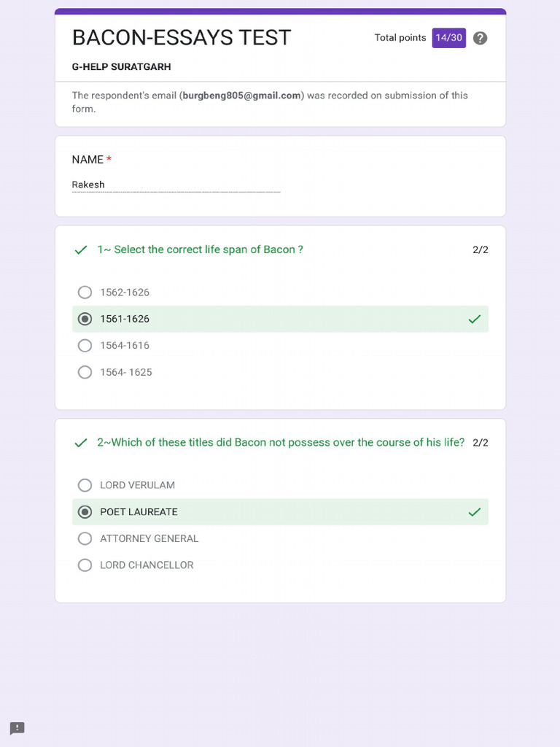Select the LORD VERULAM radio button
This screenshot has width=560, height=747.
(x=85, y=485)
